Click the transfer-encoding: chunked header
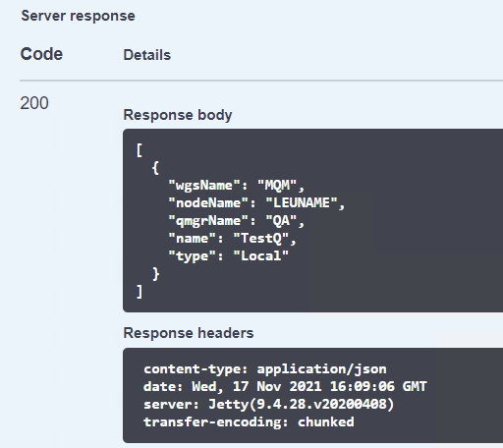The height and width of the screenshot is (448, 503). click(249, 422)
